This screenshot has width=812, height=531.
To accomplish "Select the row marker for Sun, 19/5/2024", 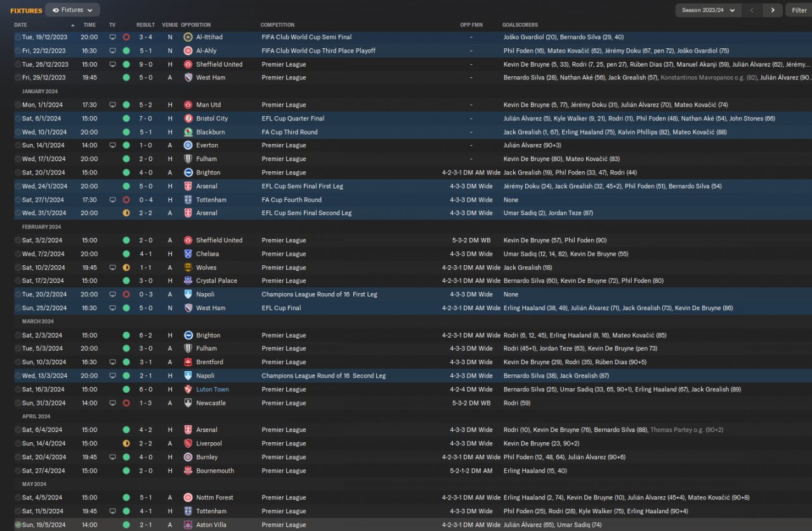I will click(18, 525).
